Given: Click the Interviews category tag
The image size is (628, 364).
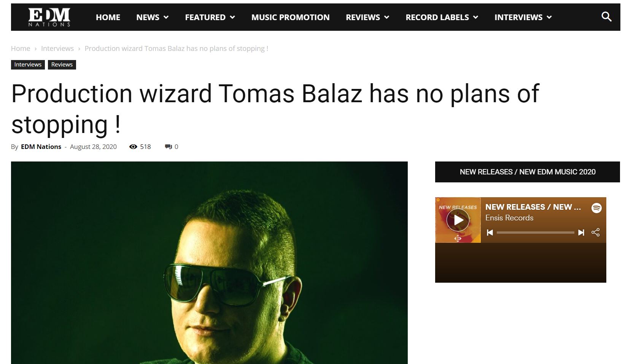Looking at the screenshot, I should coord(28,65).
